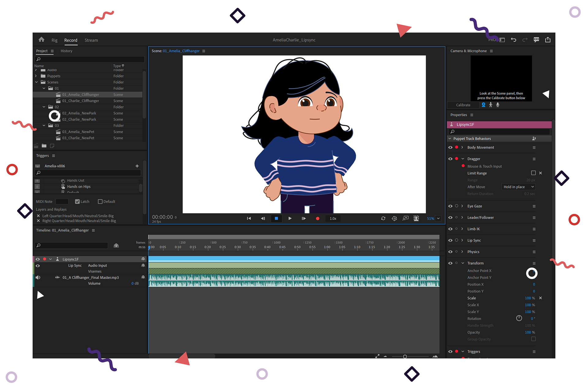
Task: Toggle body tracking input icon
Action: click(x=491, y=105)
